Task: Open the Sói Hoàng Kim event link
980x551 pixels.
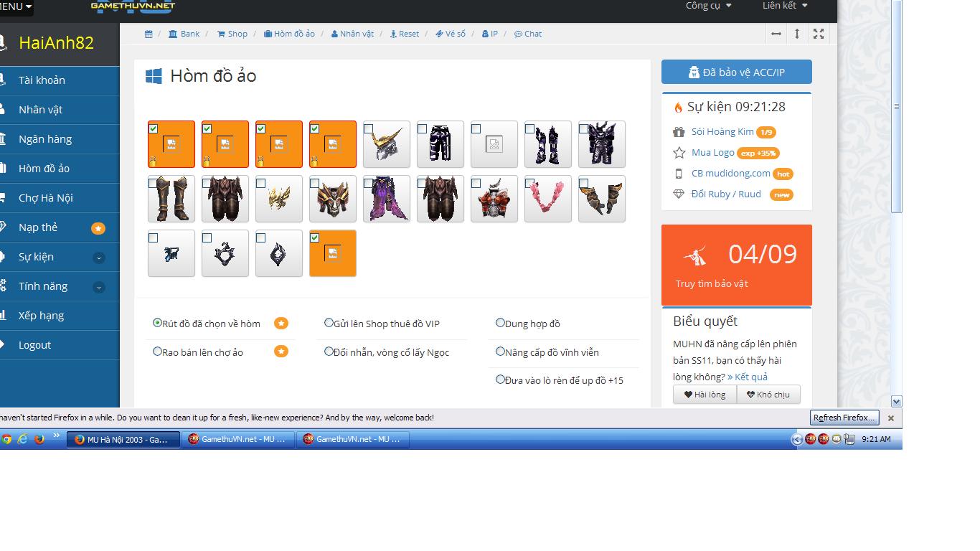Action: (x=723, y=132)
